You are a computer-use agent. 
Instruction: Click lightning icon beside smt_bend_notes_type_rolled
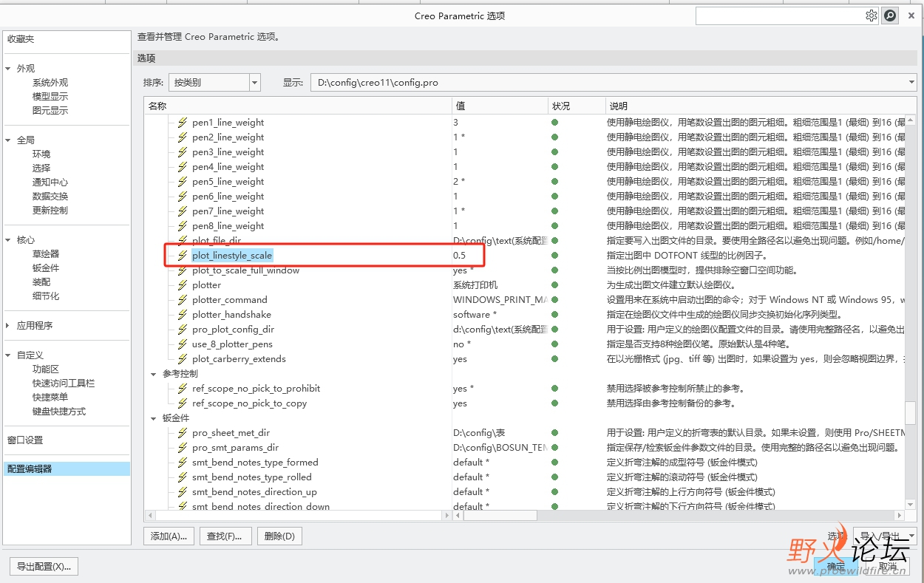(x=183, y=477)
